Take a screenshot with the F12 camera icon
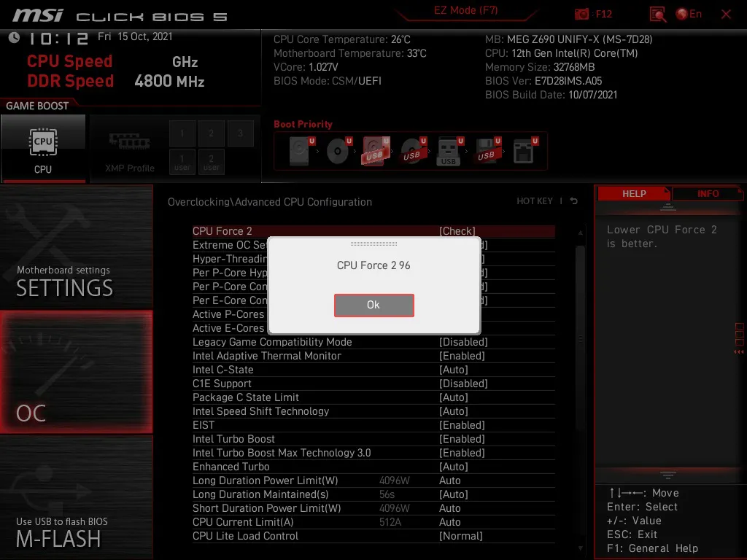This screenshot has height=560, width=747. pyautogui.click(x=581, y=14)
